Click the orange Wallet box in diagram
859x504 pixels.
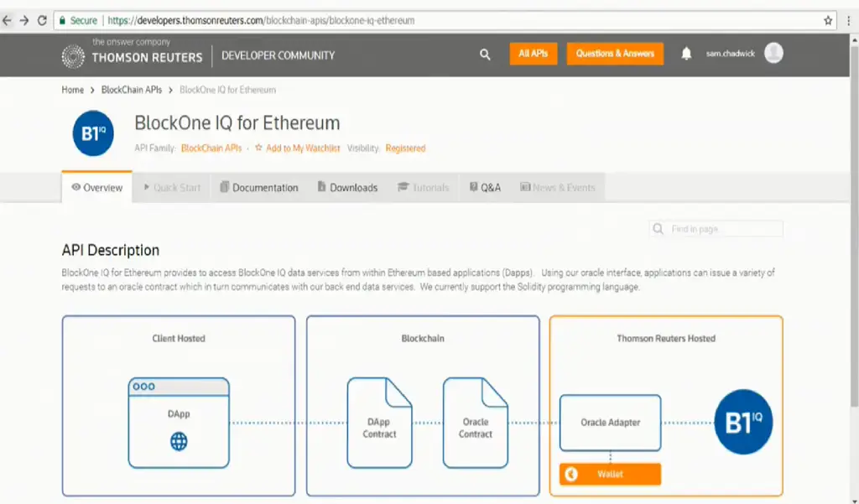pyautogui.click(x=610, y=475)
